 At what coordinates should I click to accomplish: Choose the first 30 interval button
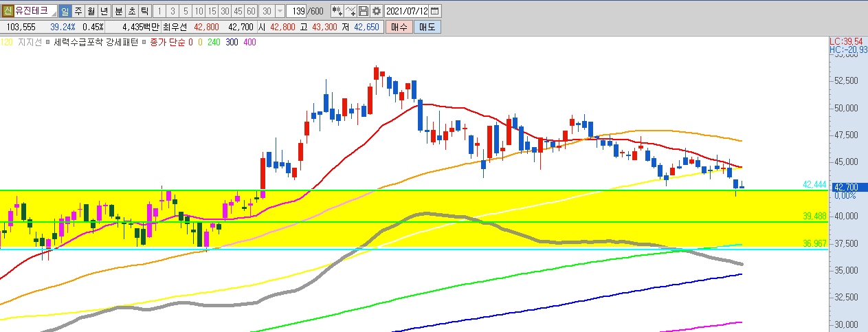coord(225,11)
